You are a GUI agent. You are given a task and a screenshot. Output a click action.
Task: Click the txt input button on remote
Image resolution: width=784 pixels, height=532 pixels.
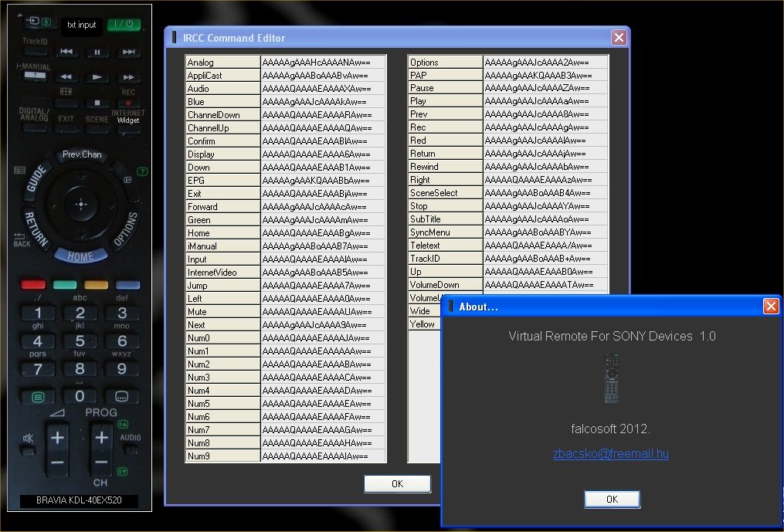82,25
